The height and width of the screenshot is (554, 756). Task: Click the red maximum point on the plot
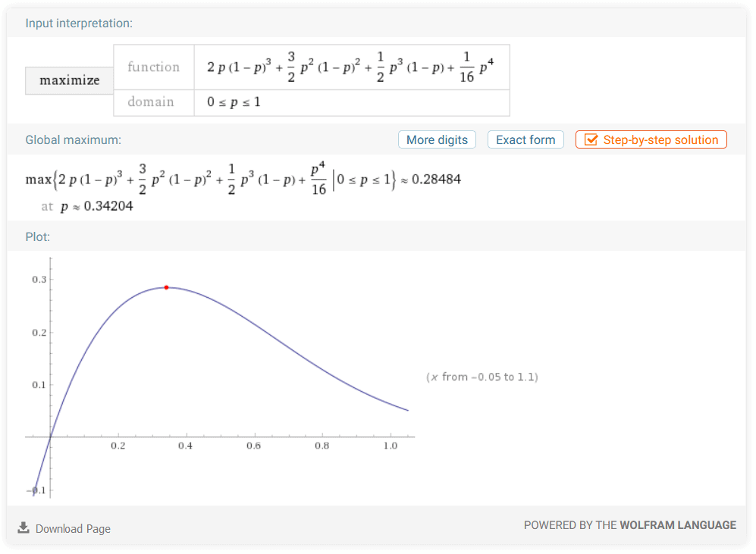click(x=166, y=287)
